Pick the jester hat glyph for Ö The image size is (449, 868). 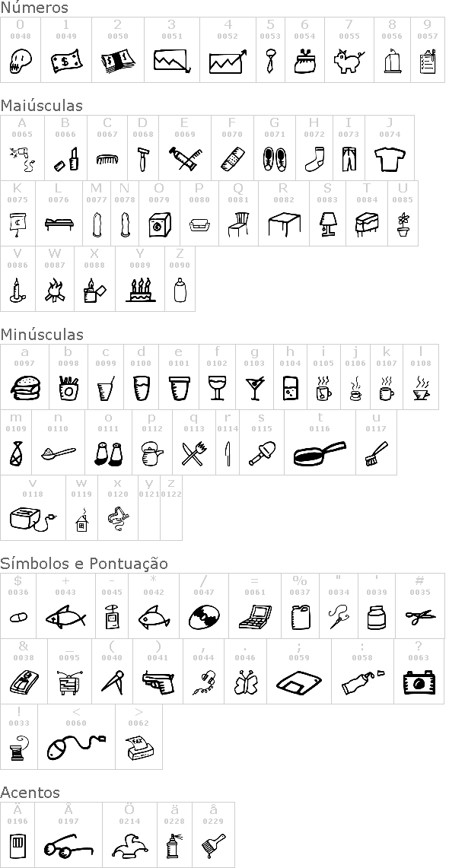[x=129, y=847]
